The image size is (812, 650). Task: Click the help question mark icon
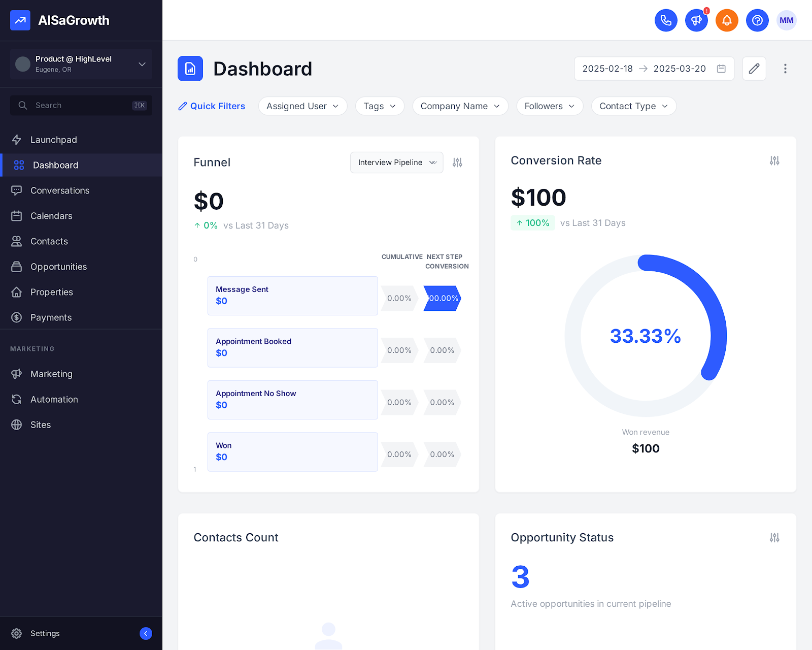click(757, 20)
